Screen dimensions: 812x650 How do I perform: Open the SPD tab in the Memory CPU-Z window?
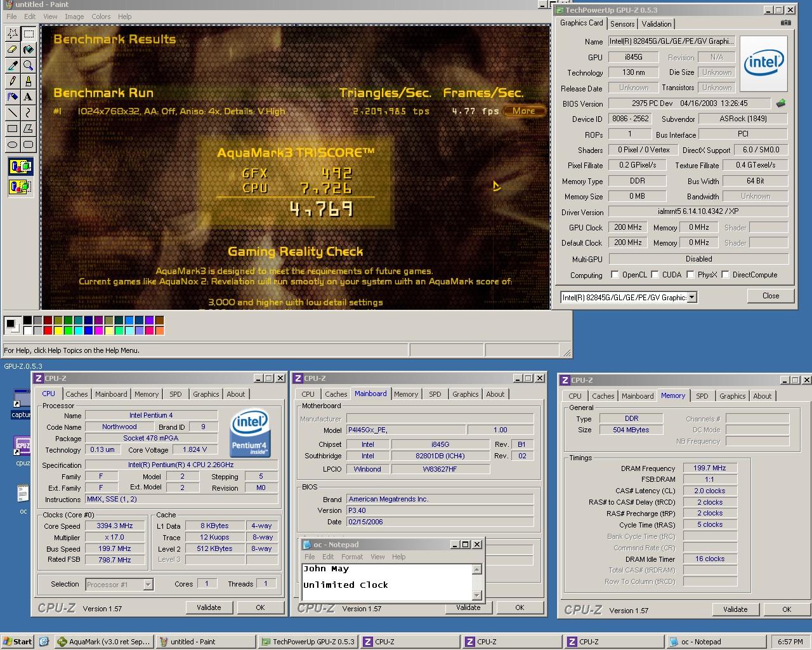(x=702, y=396)
